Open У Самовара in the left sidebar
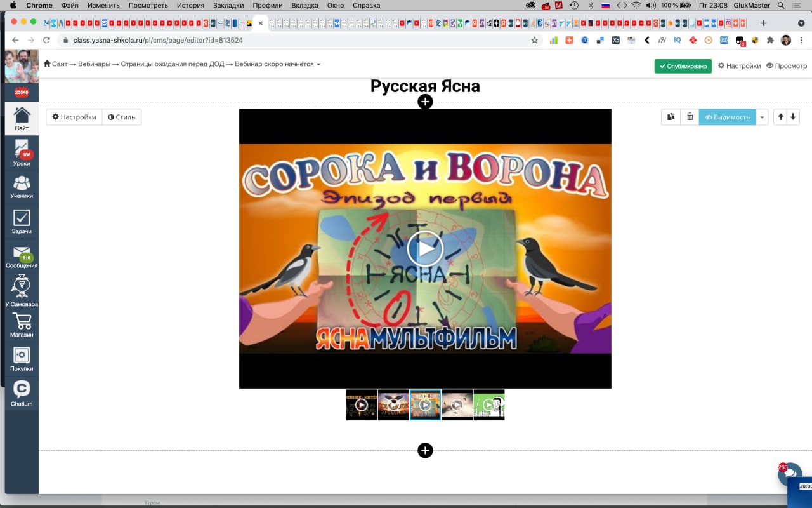The image size is (812, 508). [22, 291]
